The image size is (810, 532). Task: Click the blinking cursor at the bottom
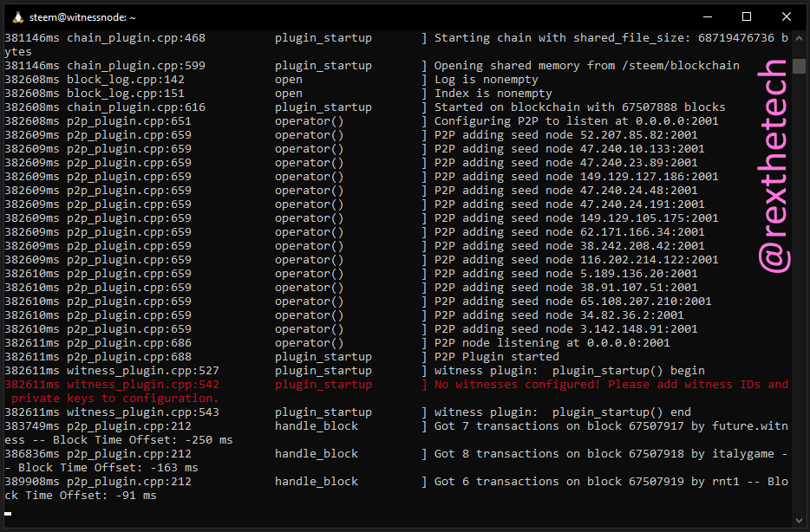click(8, 513)
